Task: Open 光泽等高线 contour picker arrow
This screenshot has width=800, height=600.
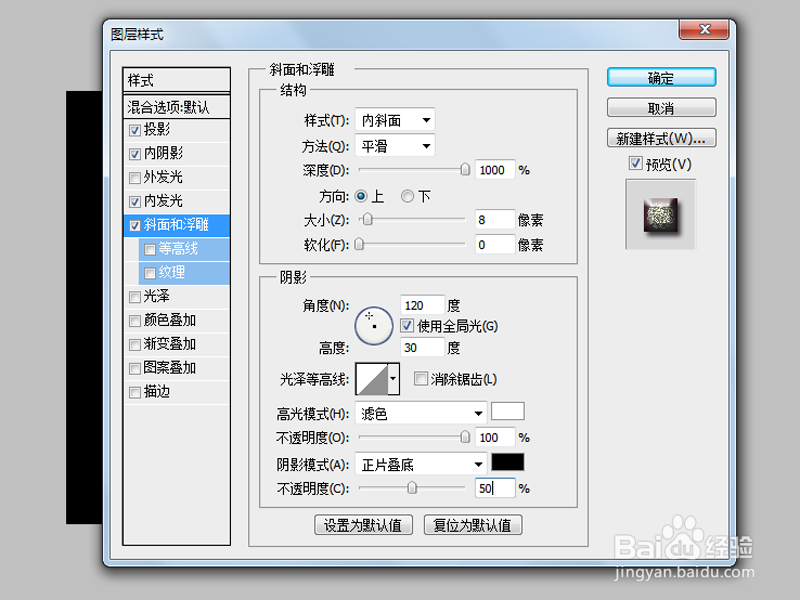Action: pos(393,379)
